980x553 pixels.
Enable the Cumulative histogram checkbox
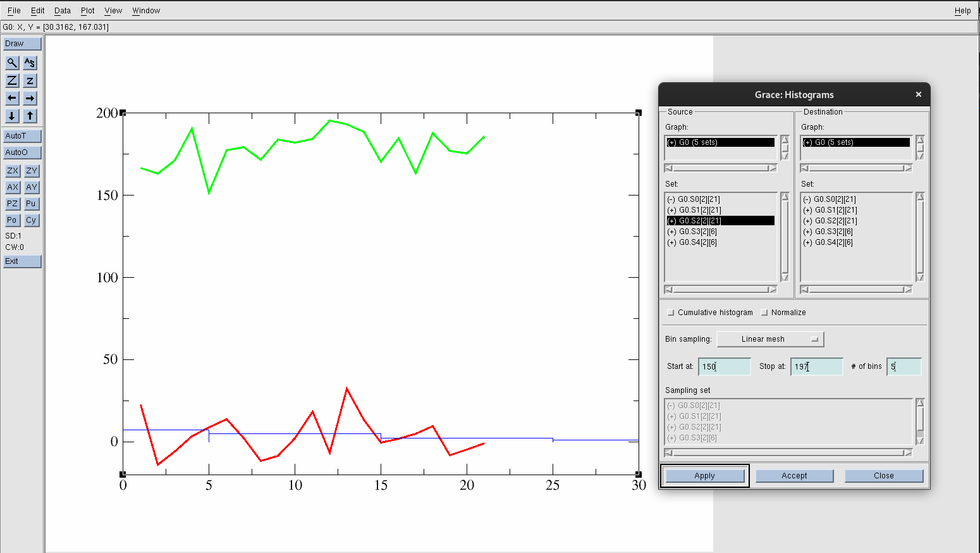[x=671, y=313]
